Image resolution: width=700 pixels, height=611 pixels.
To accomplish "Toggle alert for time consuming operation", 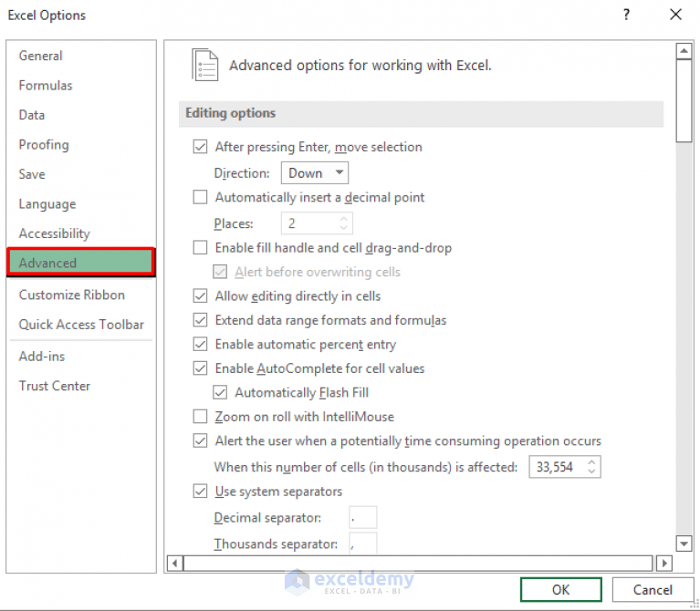I will [200, 440].
